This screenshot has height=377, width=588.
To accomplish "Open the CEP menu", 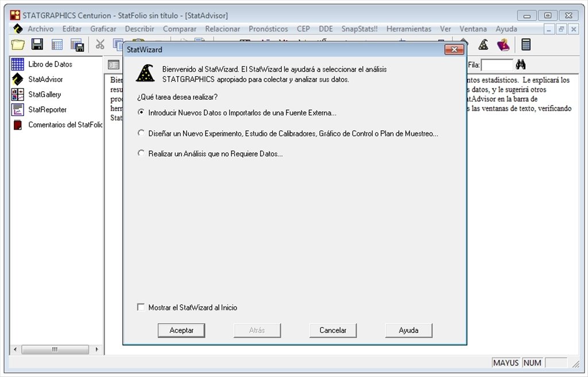I will point(303,29).
